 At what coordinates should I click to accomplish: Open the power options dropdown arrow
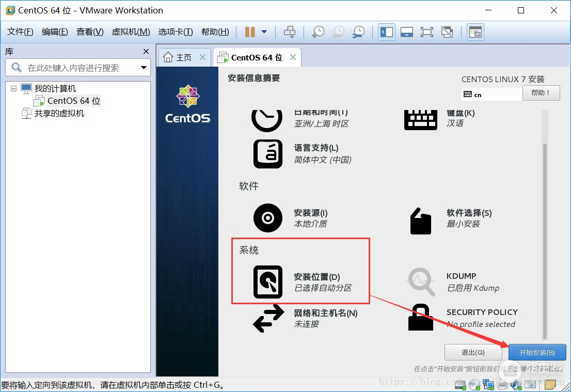click(x=264, y=32)
